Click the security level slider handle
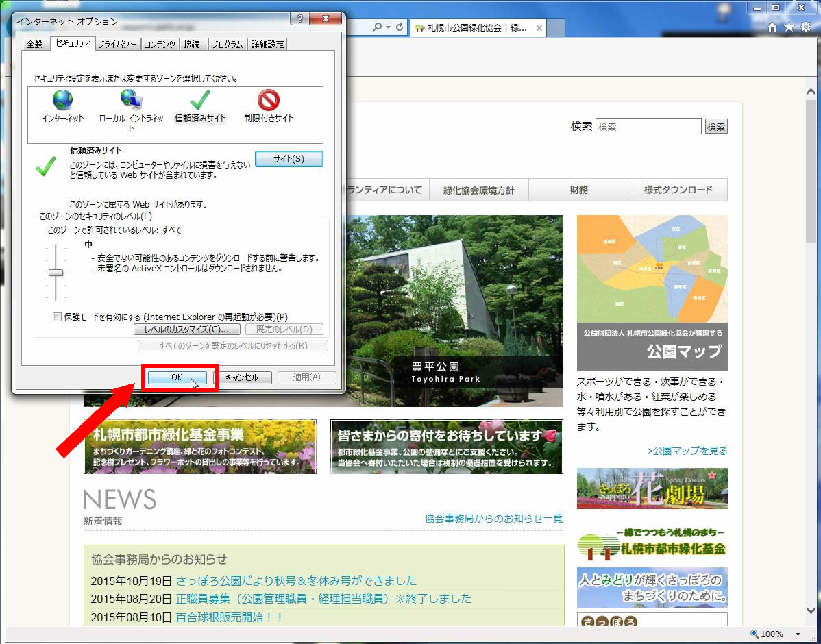The width and height of the screenshot is (821, 644). click(x=56, y=273)
